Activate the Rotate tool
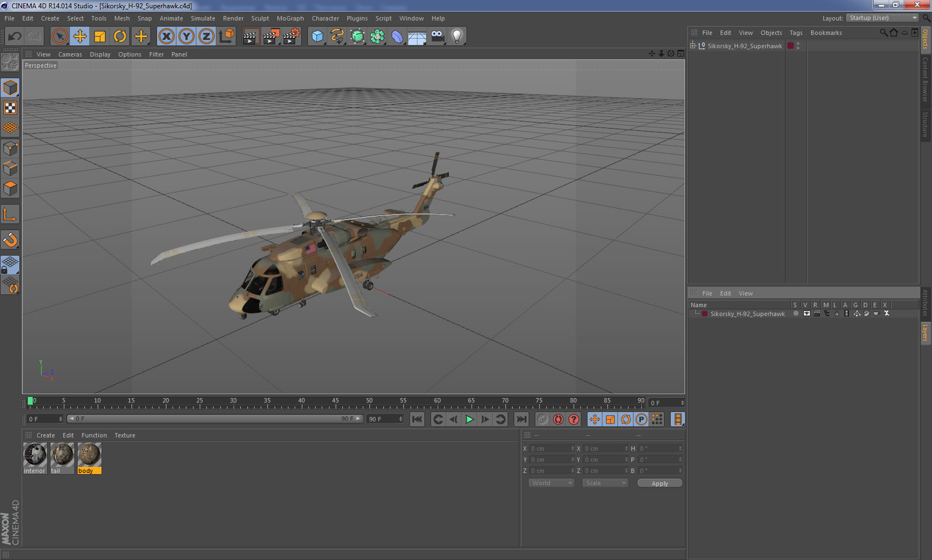Screen dimensions: 932x560 tap(120, 37)
